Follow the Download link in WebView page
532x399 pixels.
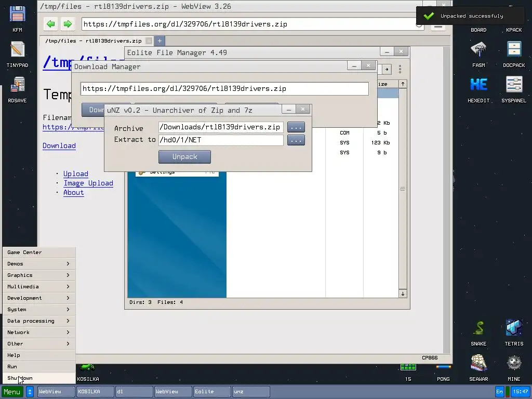click(x=59, y=145)
